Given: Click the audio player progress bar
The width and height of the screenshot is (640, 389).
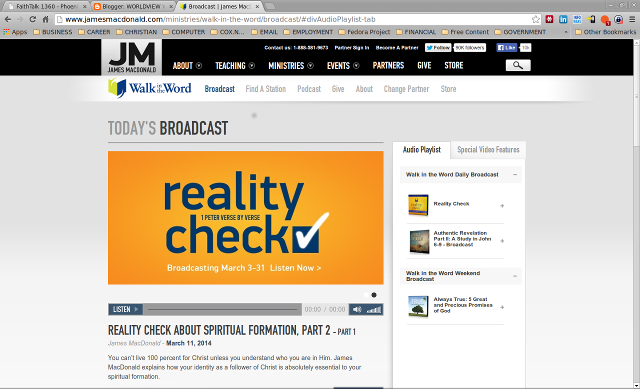Looking at the screenshot, I should (222, 309).
